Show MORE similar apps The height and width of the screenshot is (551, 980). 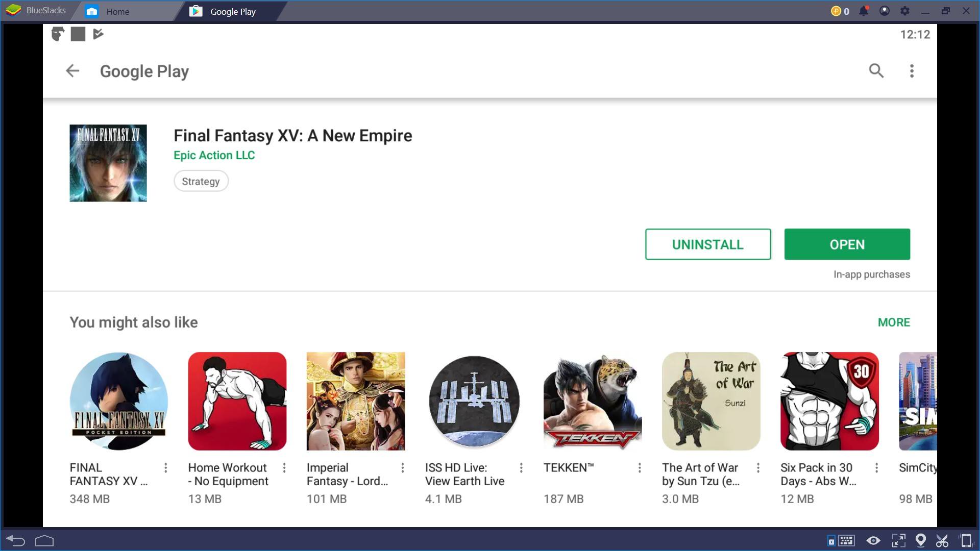[894, 322]
